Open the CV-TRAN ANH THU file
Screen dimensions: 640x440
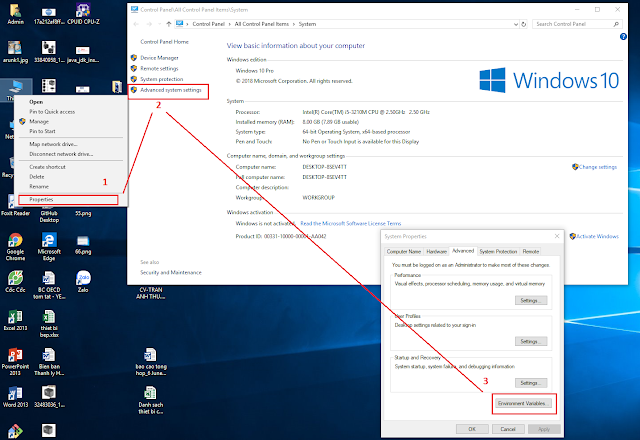point(151,293)
